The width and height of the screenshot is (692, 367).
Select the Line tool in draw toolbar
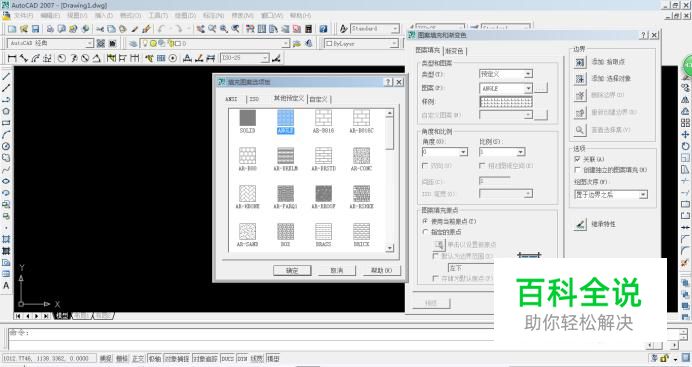pos(6,76)
